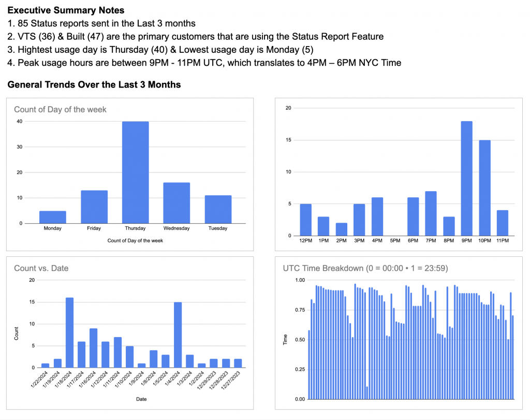
Task: Select the Monday bar in day-of-week chart
Action: pos(53,217)
